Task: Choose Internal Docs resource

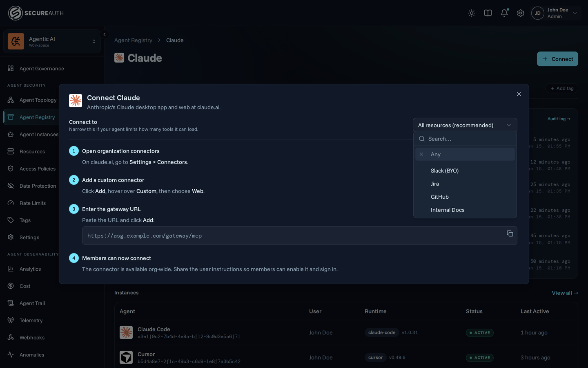Action: point(465,210)
